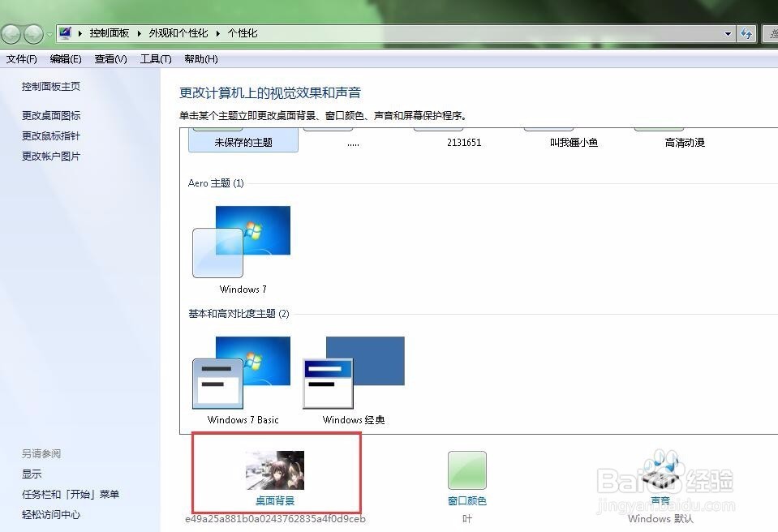Click the e49a25a881b0a0243762835a4f0d9ceb background name
The height and width of the screenshot is (532, 778).
[x=275, y=518]
